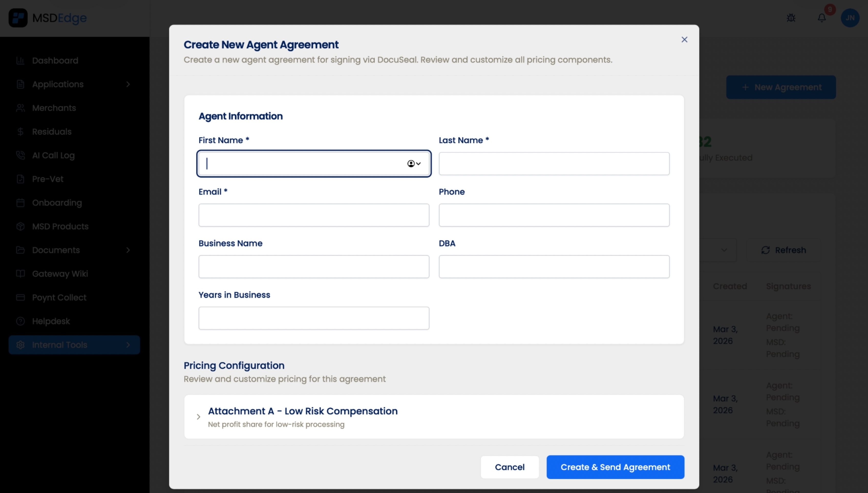Click the Internal Tools gear icon
The height and width of the screenshot is (493, 868).
click(20, 345)
